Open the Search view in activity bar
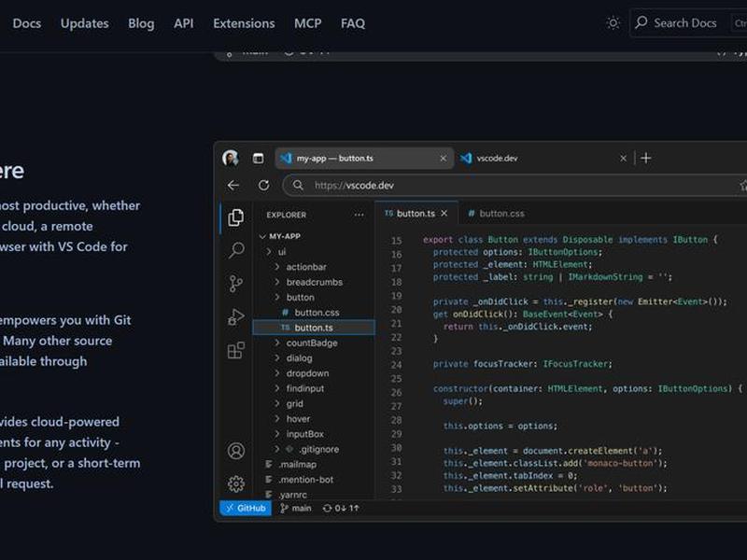 [236, 250]
